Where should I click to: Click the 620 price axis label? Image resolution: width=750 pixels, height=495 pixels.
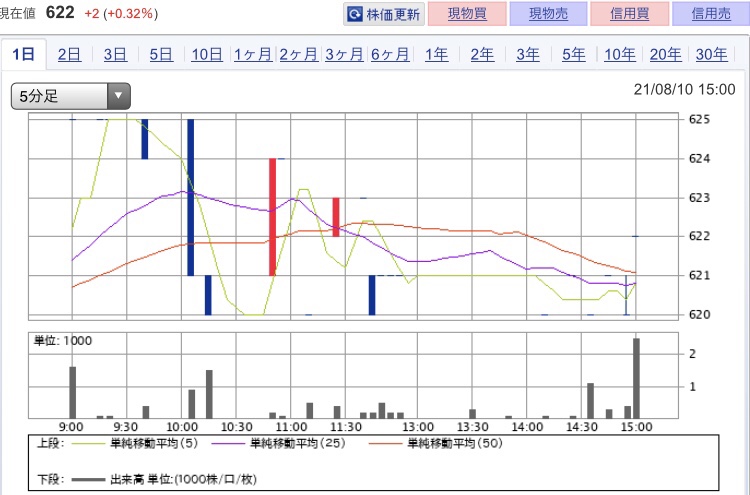click(699, 314)
